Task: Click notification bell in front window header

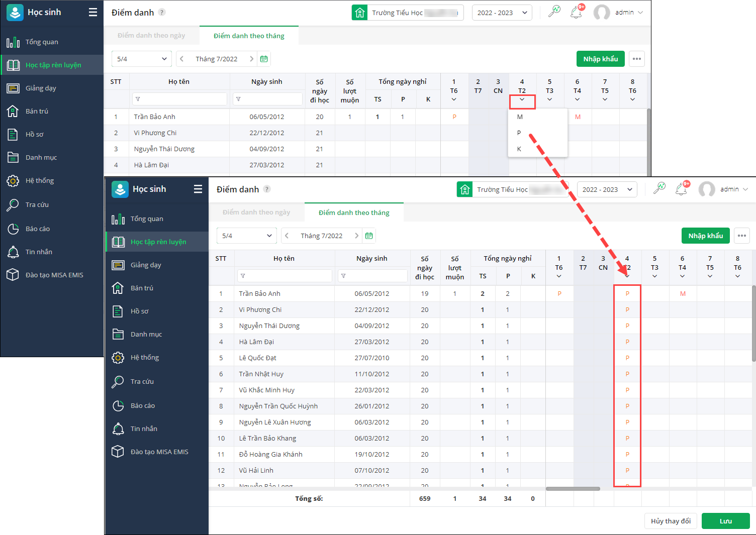Action: (681, 190)
